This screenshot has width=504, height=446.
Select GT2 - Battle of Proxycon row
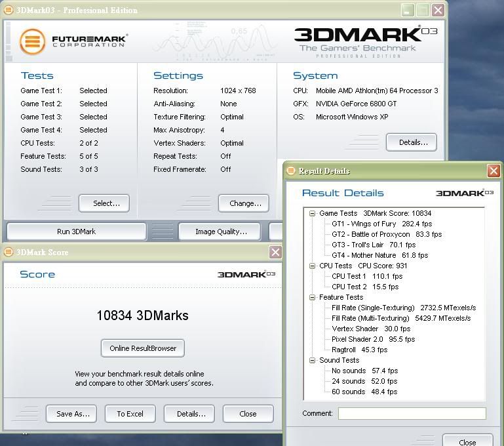point(387,234)
